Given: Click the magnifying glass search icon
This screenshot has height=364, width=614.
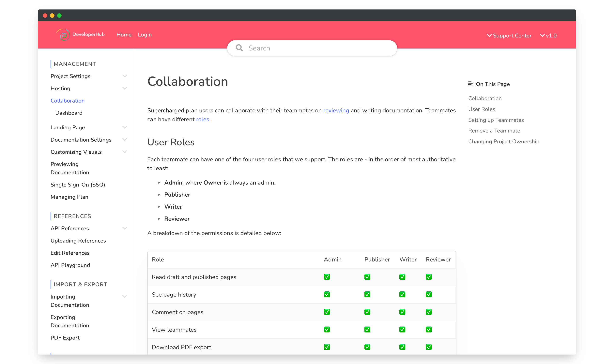Looking at the screenshot, I should tap(239, 48).
